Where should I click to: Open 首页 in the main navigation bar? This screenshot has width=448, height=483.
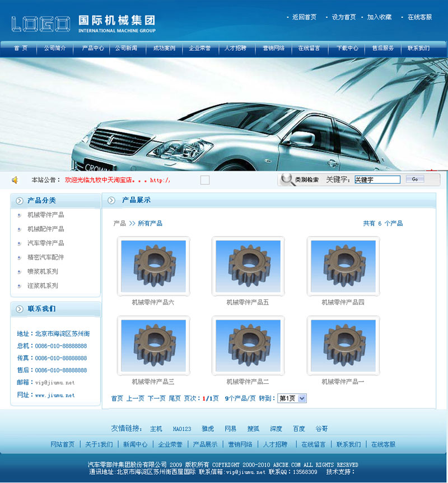pos(21,48)
